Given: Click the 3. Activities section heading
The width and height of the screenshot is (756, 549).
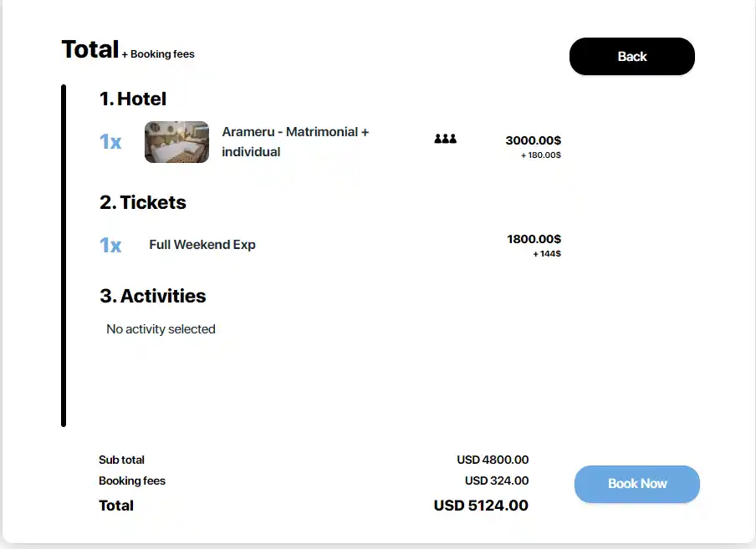Looking at the screenshot, I should pos(152,296).
